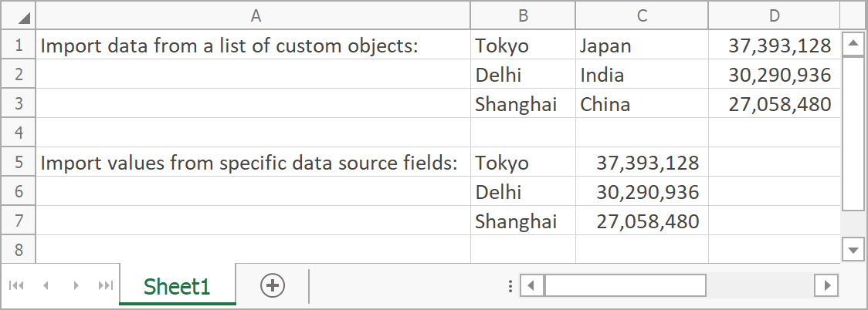The height and width of the screenshot is (310, 868).
Task: Click the vertical scrollbar thumb
Action: (853, 133)
